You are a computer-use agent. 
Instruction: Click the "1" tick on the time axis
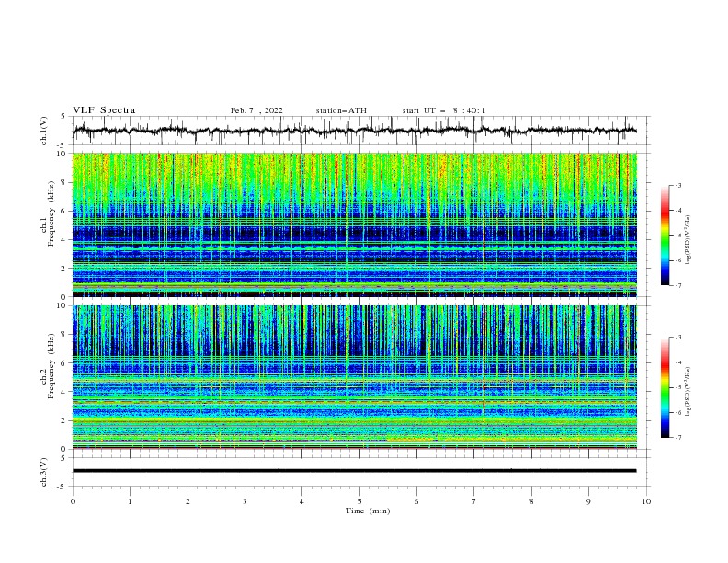pyautogui.click(x=130, y=501)
